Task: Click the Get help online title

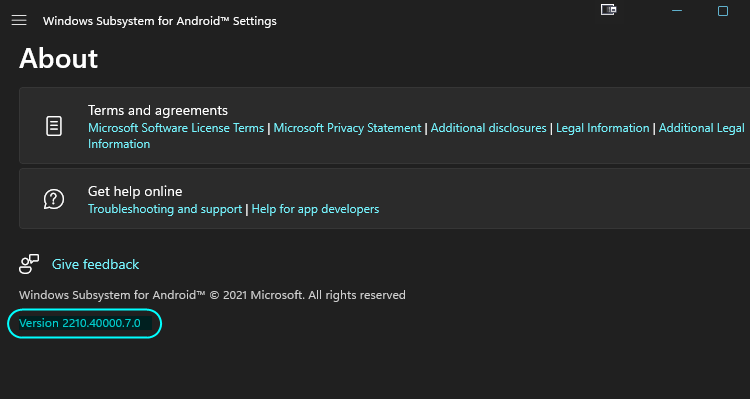Action: [x=135, y=191]
